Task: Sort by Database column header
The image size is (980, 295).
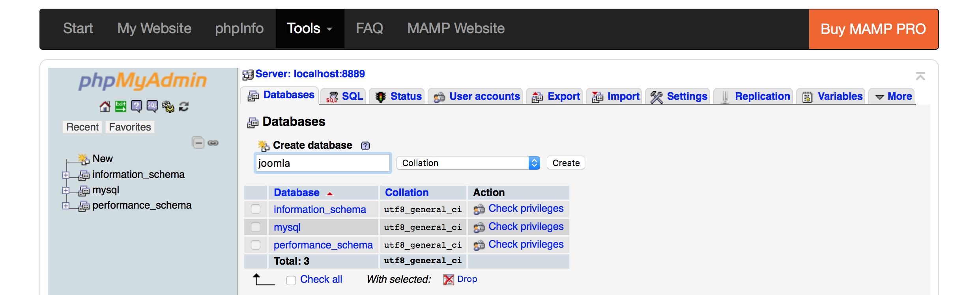Action: click(297, 192)
